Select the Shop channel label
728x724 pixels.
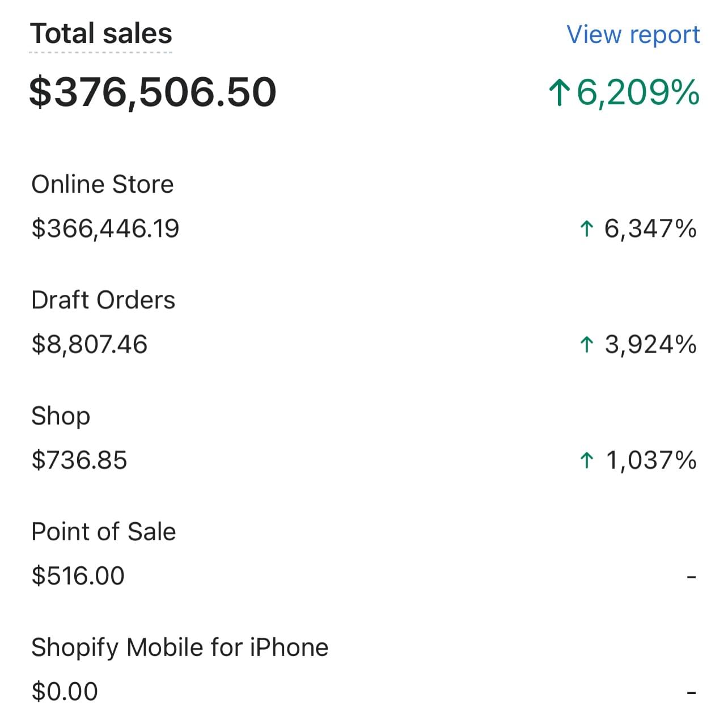(x=61, y=416)
